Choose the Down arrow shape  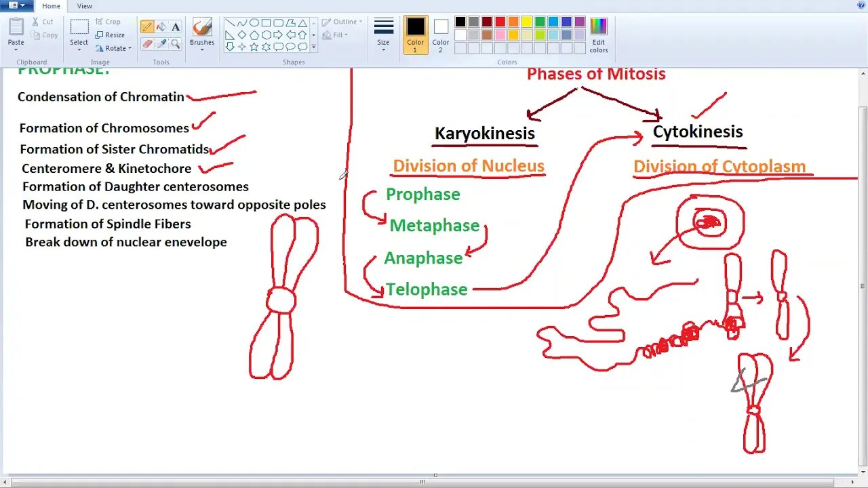[x=230, y=47]
